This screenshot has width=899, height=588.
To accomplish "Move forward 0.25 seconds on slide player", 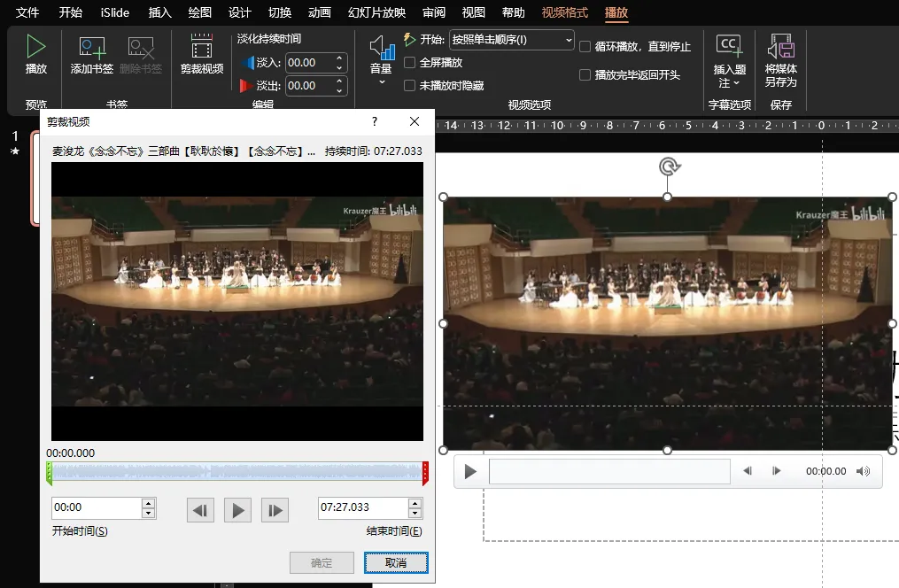I will 776,471.
